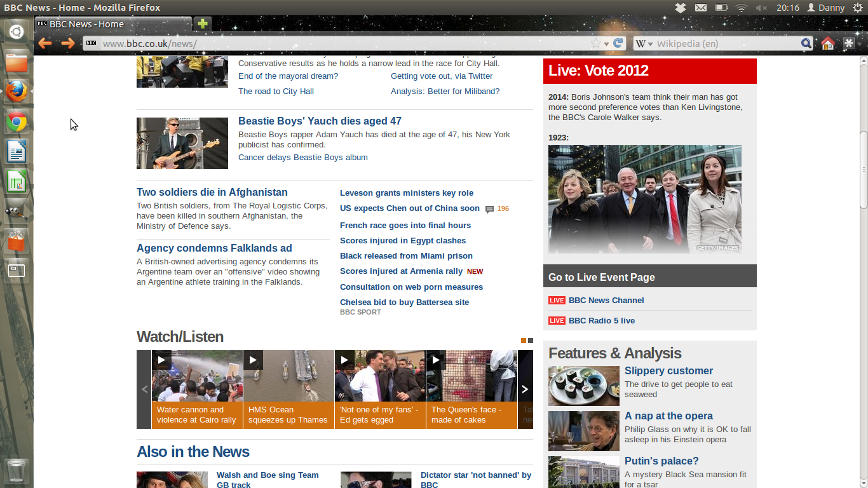Open a new tab with the plus button
Screen dimensions: 868x488
point(202,24)
